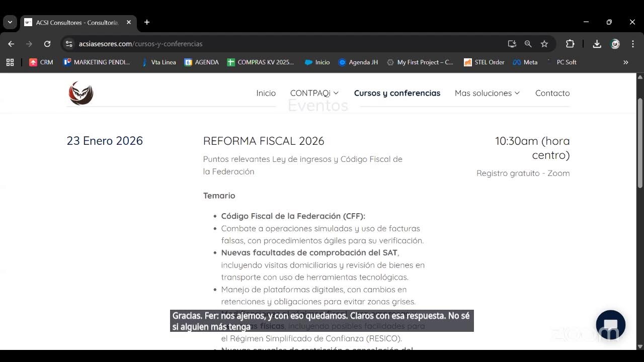
Task: Bookmark this page with star icon
Action: (544, 44)
